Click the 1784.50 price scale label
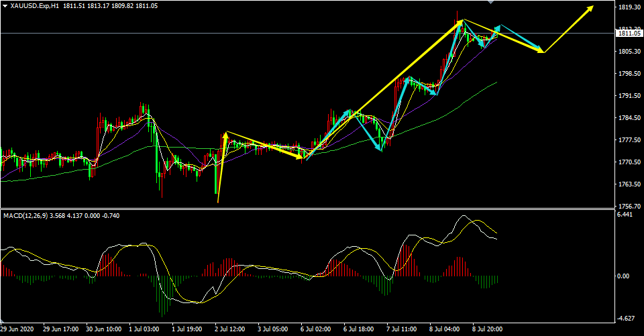Image resolution: width=644 pixels, height=336 pixels. pos(630,118)
